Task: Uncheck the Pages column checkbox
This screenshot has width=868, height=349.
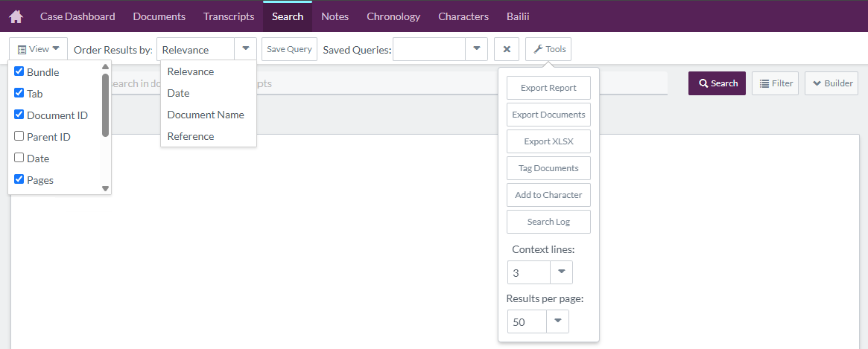Action: point(19,179)
